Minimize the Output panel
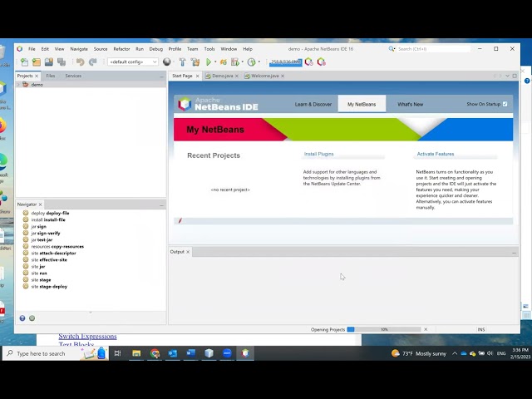This screenshot has width=532, height=399. click(514, 253)
